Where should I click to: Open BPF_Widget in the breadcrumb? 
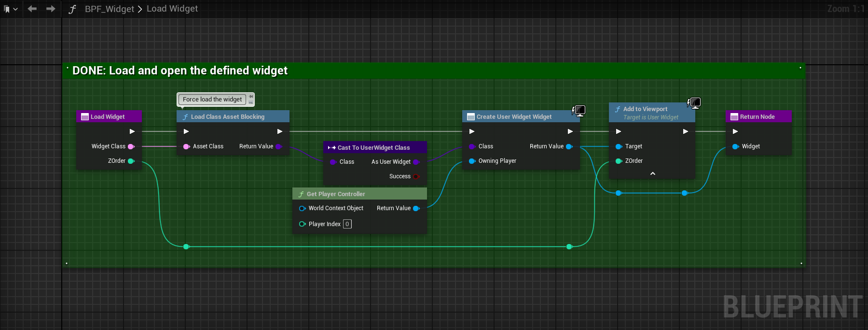click(x=109, y=9)
